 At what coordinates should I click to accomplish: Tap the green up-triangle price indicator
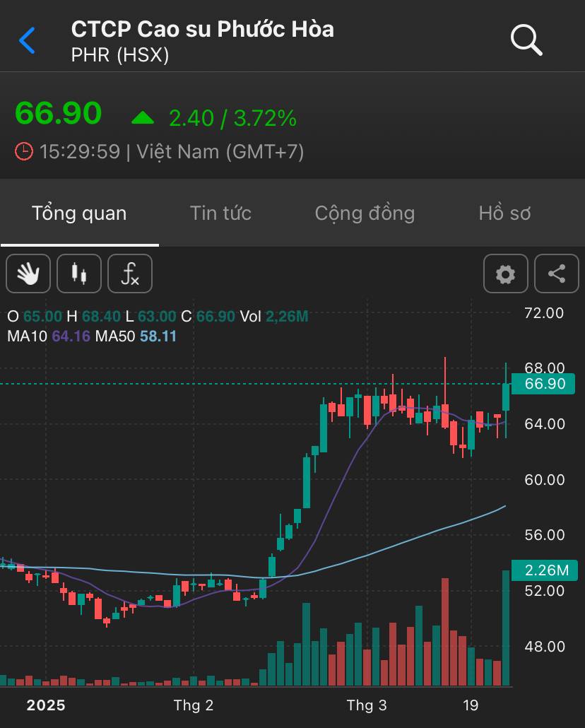tap(143, 117)
